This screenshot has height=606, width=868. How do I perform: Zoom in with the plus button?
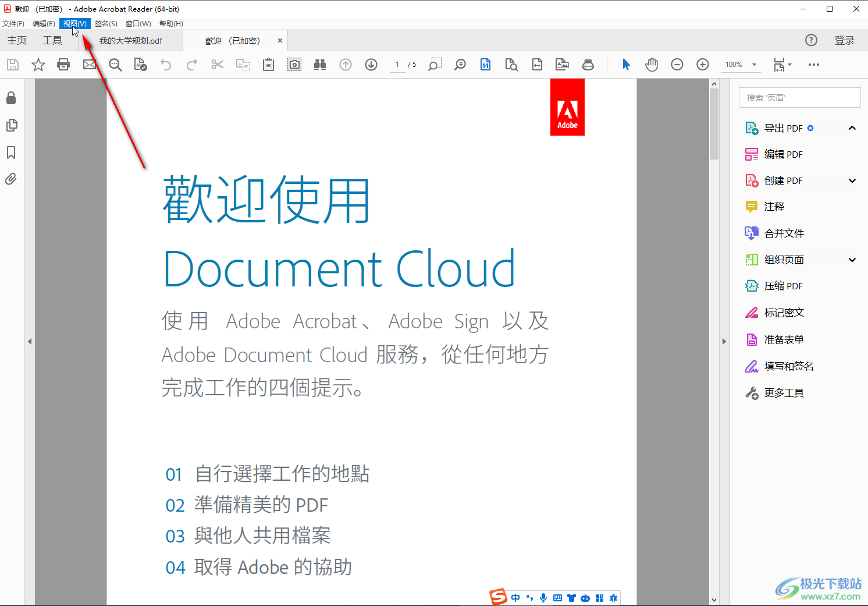(703, 65)
